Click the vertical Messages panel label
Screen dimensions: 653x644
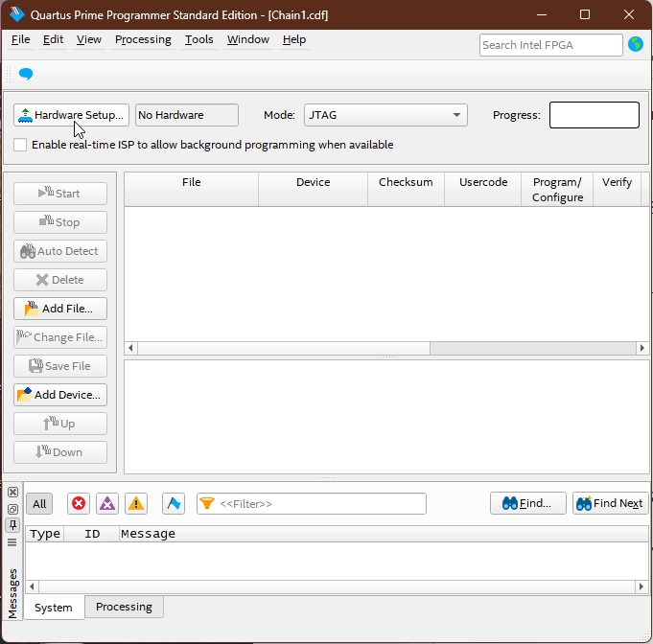[12, 593]
